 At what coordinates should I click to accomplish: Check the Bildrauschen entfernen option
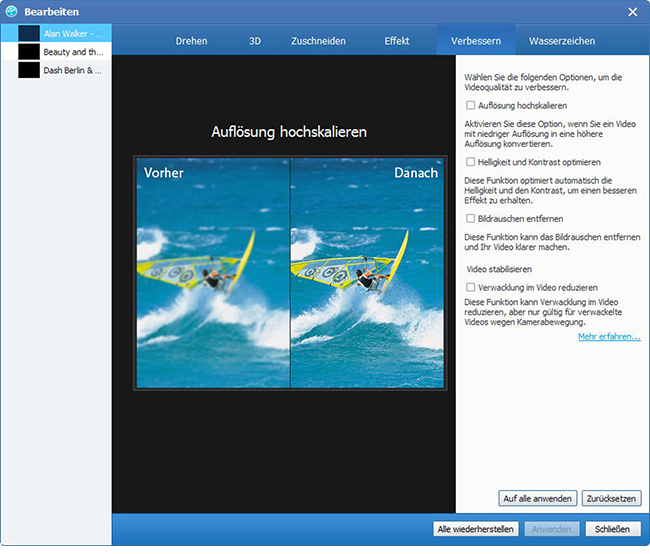click(471, 218)
